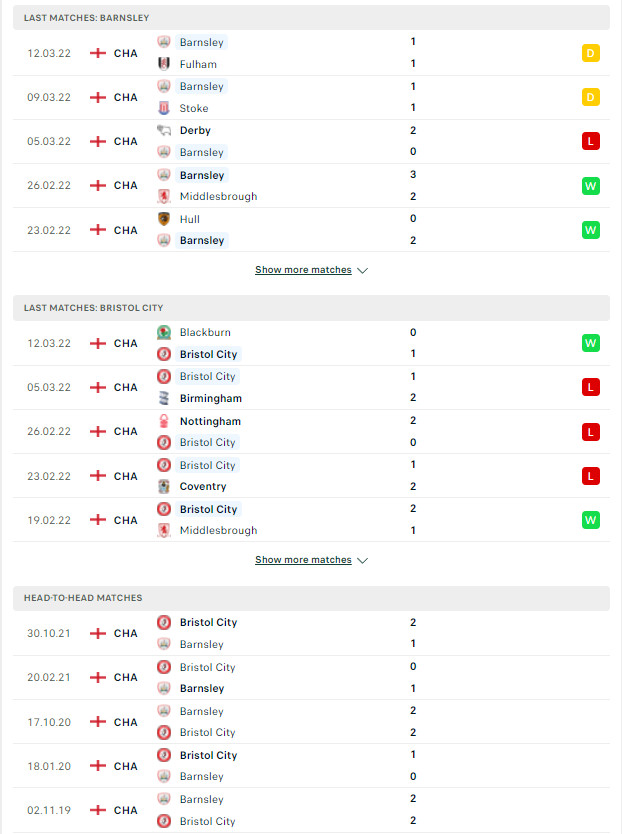Click the Coventry club crest icon
The width and height of the screenshot is (622, 834).
pos(164,486)
